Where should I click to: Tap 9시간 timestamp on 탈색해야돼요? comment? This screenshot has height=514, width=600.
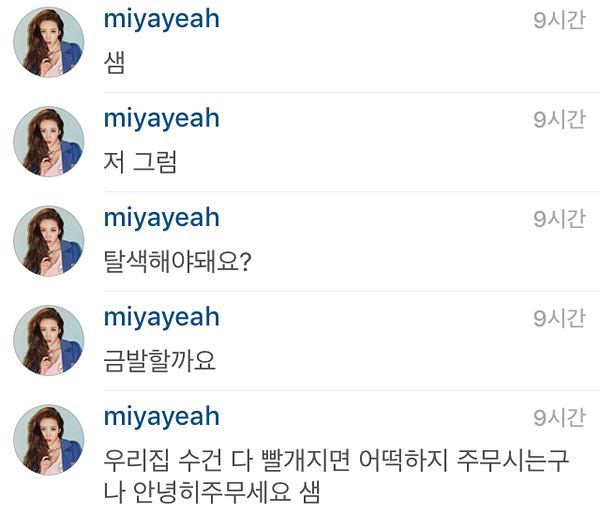click(x=559, y=219)
